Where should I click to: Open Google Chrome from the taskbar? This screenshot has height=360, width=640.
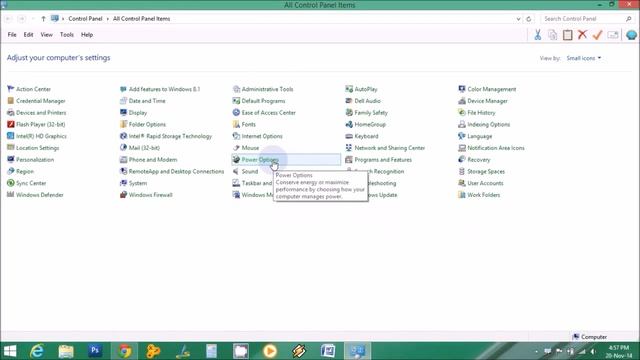click(125, 351)
